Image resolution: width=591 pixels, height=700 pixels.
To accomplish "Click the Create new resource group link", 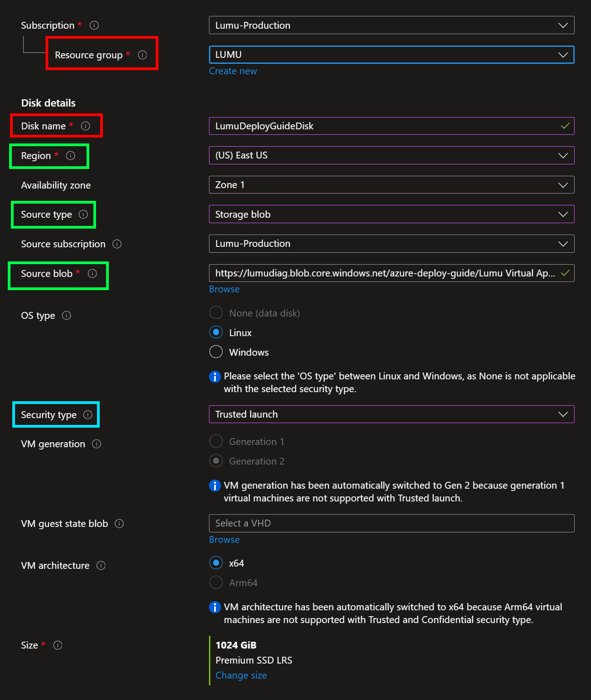I will click(x=233, y=71).
